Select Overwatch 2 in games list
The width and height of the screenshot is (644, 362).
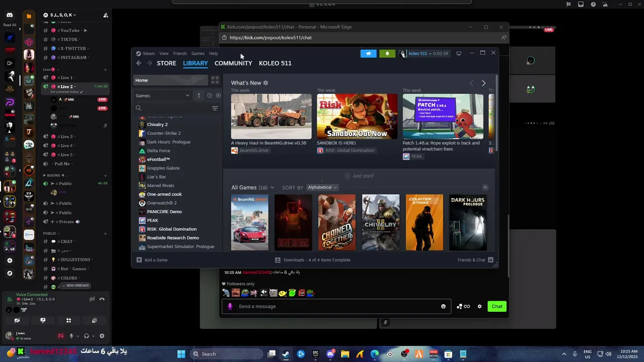pos(162,203)
